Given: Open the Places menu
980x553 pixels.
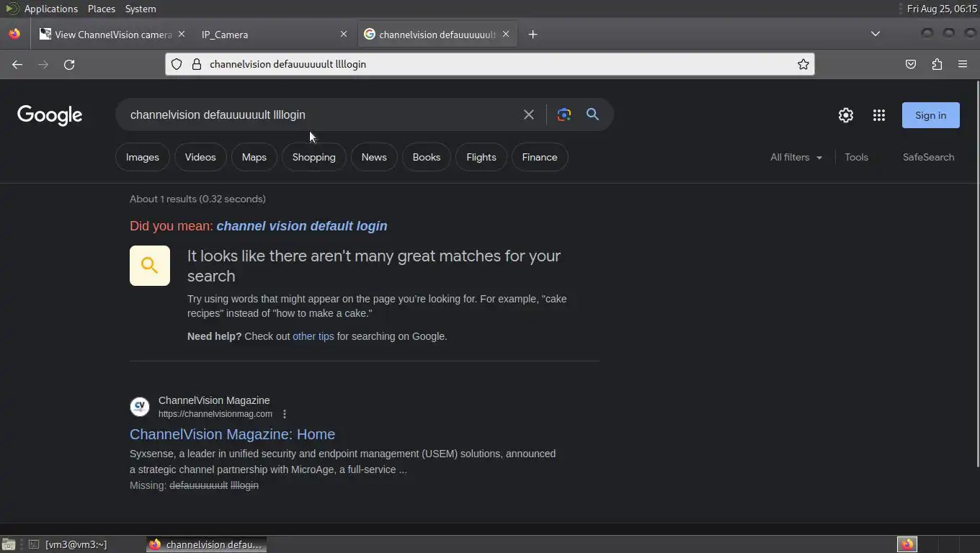Looking at the screenshot, I should point(102,9).
